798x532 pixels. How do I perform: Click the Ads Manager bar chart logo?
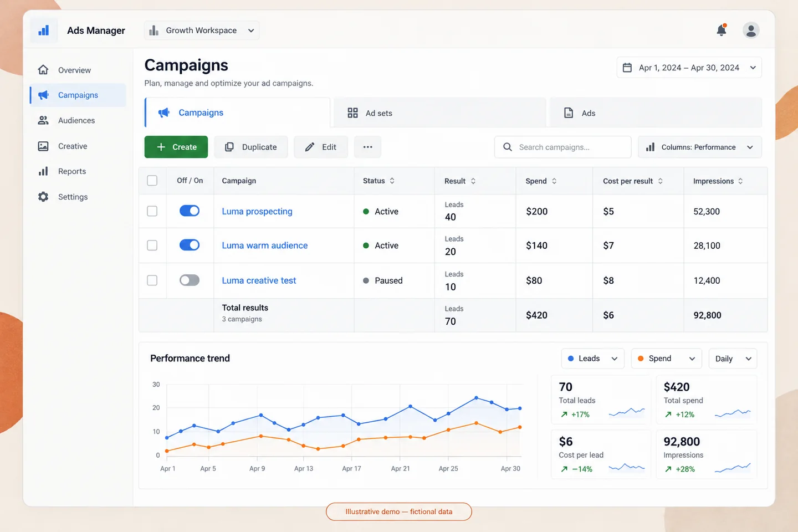[44, 30]
